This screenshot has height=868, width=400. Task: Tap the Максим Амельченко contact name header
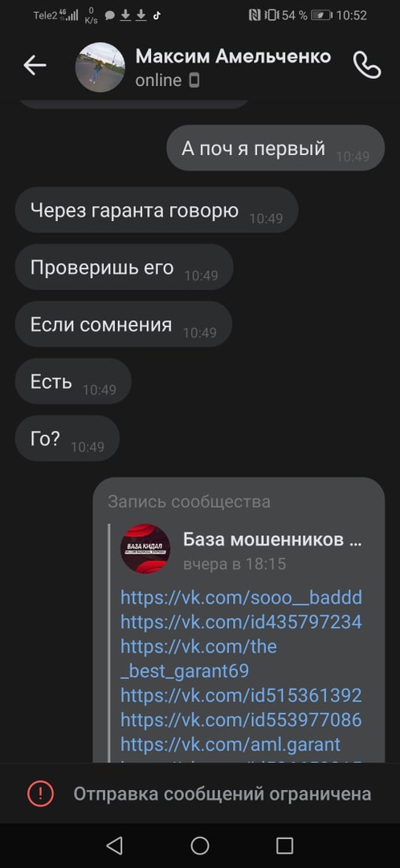pyautogui.click(x=233, y=56)
